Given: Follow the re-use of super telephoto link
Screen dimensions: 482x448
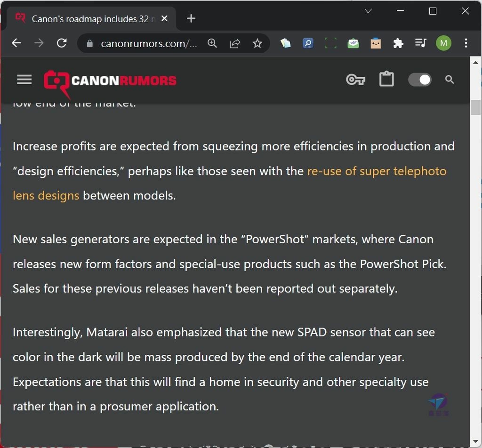Looking at the screenshot, I should (377, 171).
